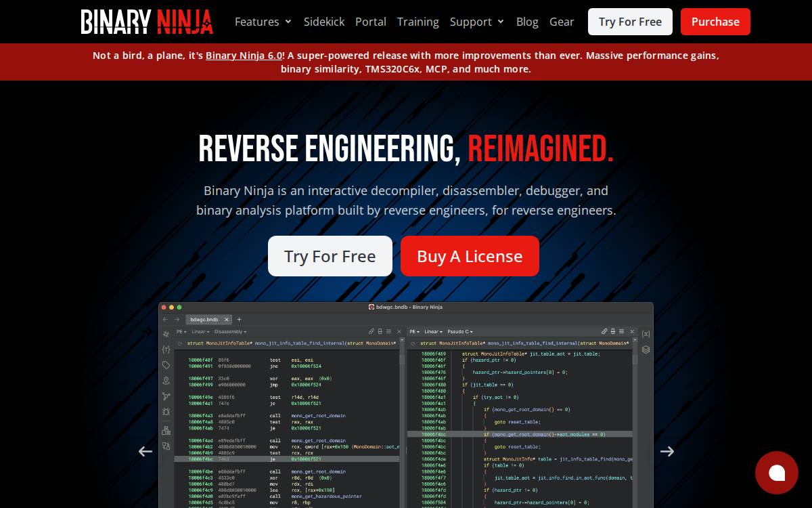The height and width of the screenshot is (508, 812).
Task: Click the jit_info_table_find line in Pseudo C
Action: 558,459
